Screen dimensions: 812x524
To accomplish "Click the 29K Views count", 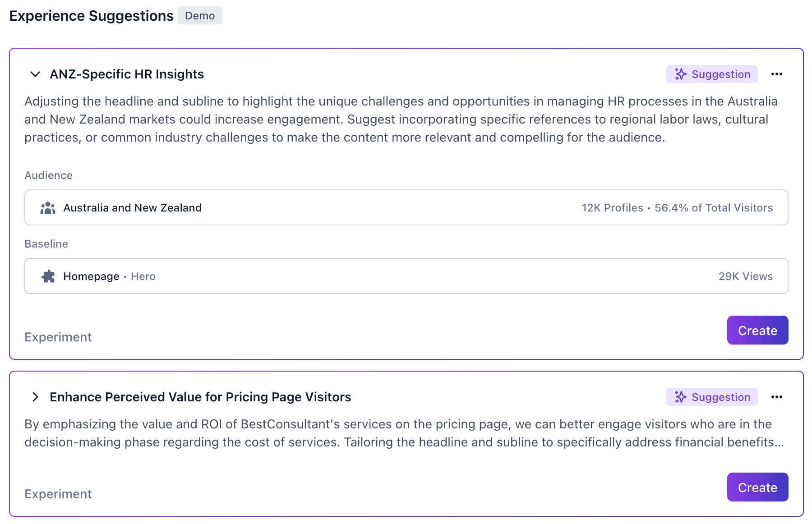I will coord(745,276).
